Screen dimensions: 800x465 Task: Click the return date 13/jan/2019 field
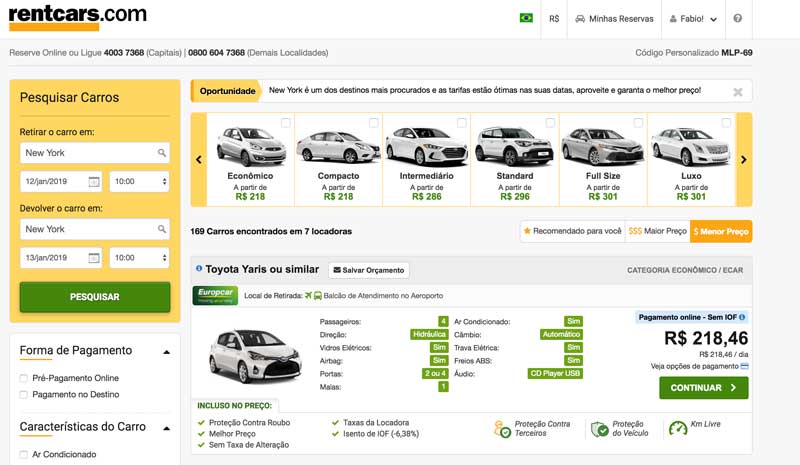click(x=61, y=258)
